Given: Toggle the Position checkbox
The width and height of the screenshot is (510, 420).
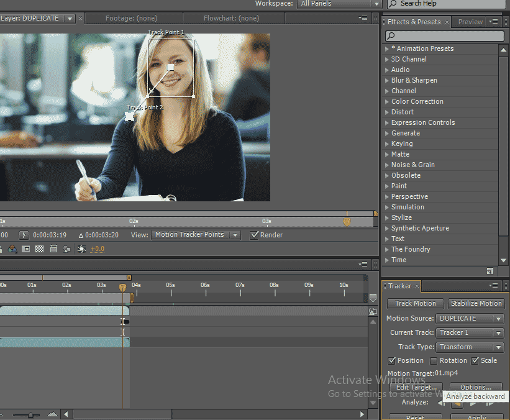Looking at the screenshot, I should tap(392, 361).
